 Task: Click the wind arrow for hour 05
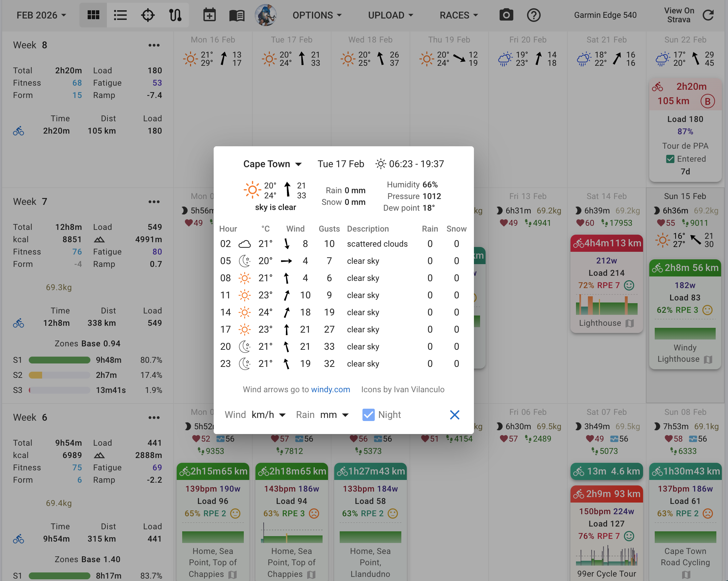tap(286, 261)
